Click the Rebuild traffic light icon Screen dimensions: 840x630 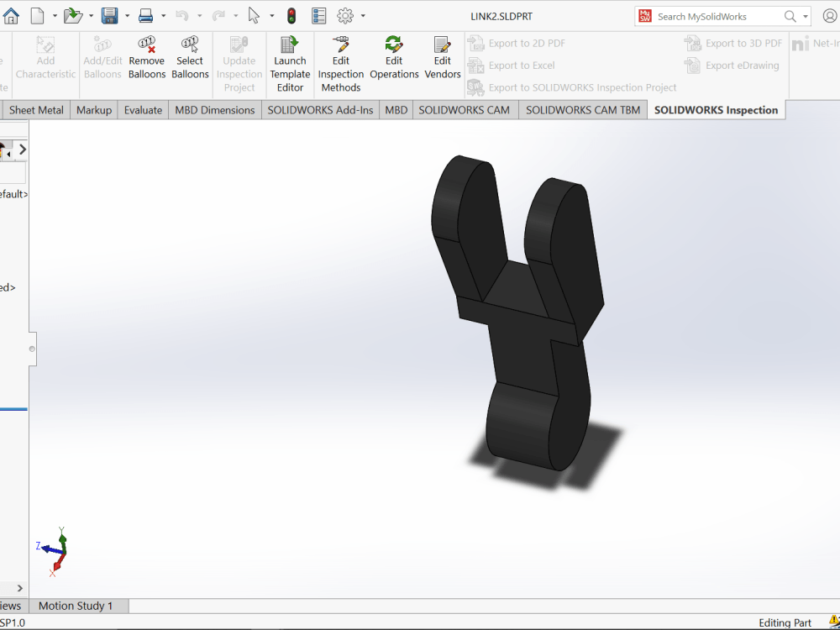(291, 15)
